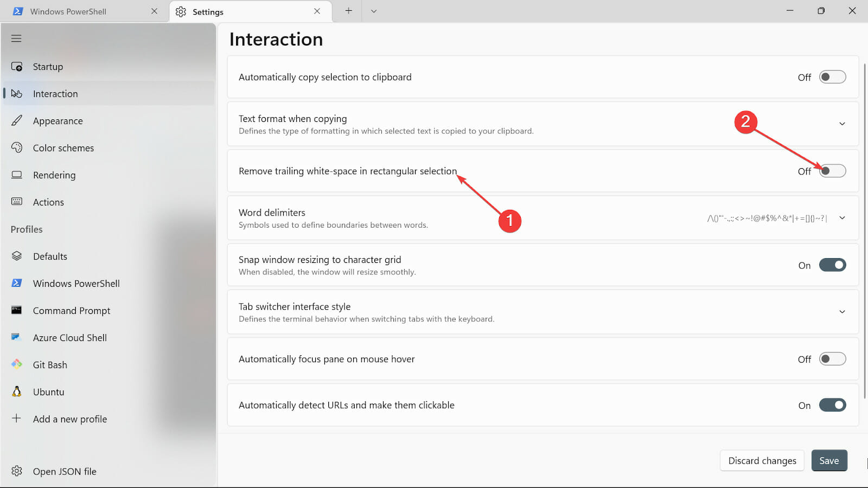Open Appearance settings page

108,121
